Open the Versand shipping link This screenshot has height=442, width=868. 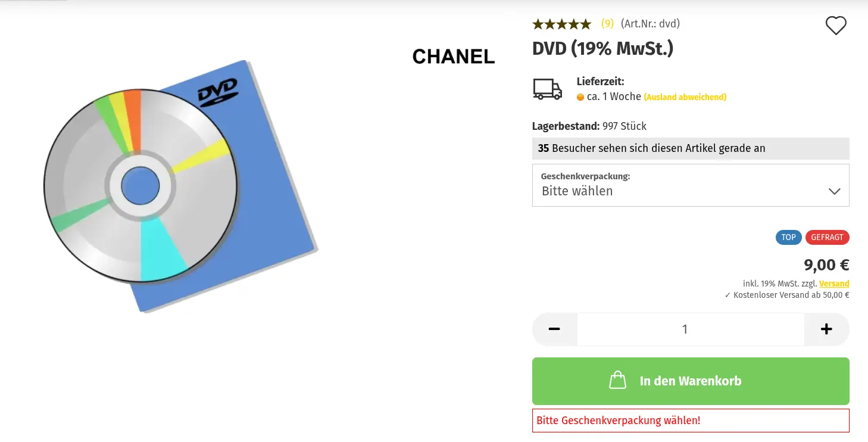tap(834, 284)
